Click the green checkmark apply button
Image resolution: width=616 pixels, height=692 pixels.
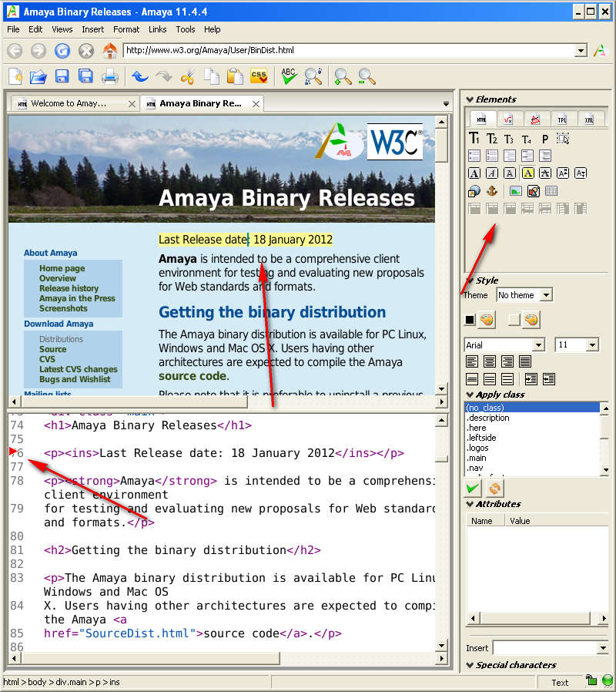click(474, 488)
